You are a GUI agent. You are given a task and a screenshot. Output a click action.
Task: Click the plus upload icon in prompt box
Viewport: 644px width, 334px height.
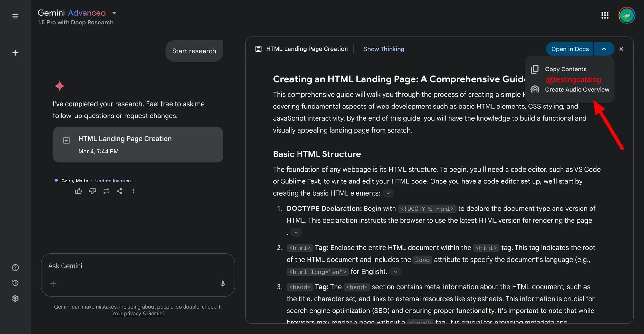tap(53, 284)
